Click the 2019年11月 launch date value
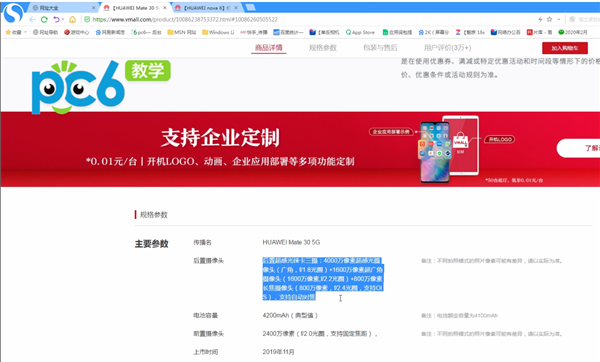600x362 pixels. 278,352
